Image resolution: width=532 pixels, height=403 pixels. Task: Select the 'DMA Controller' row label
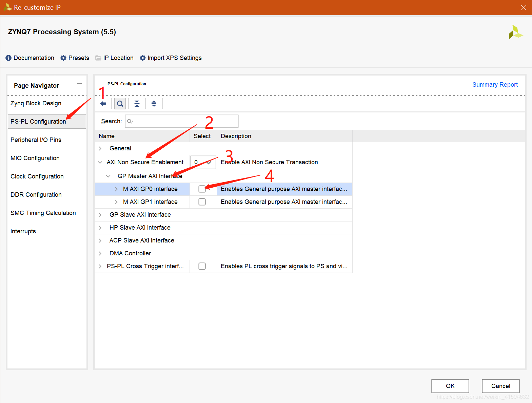tap(130, 253)
